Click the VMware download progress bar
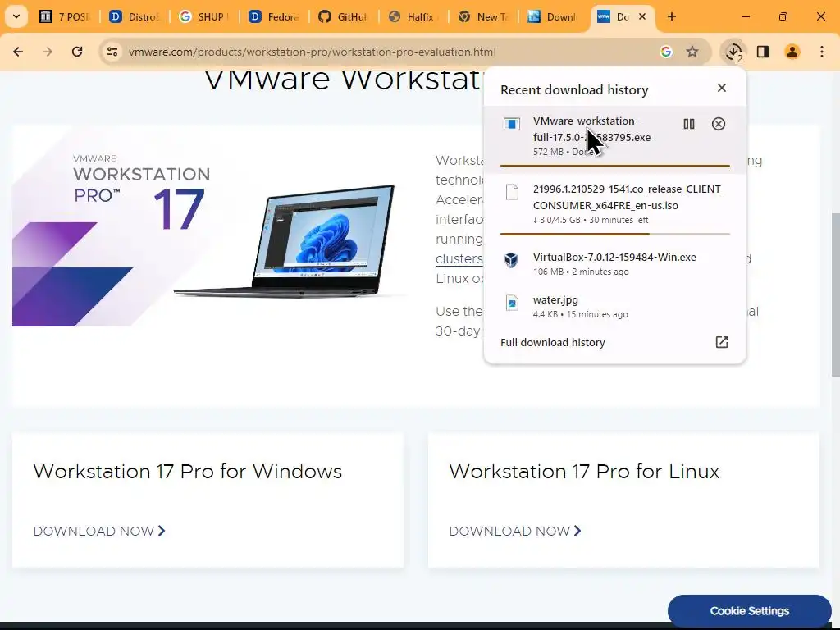840x630 pixels. pyautogui.click(x=615, y=166)
